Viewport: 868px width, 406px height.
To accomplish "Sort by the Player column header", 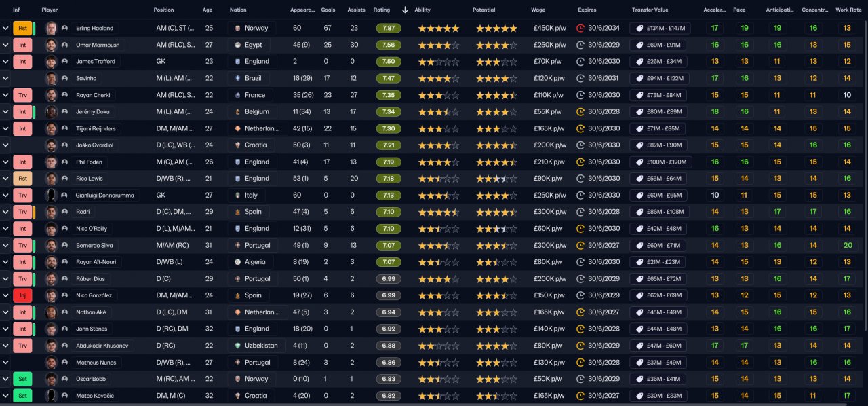I will pos(50,10).
